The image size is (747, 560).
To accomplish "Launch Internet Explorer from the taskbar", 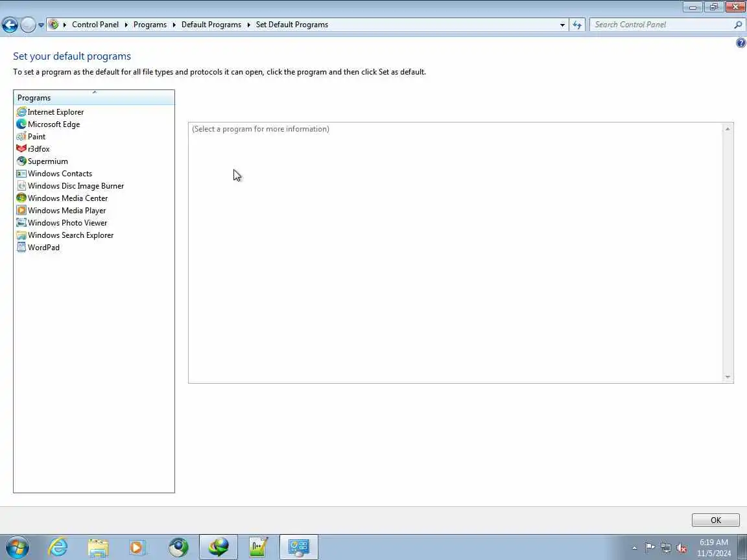I will click(58, 547).
